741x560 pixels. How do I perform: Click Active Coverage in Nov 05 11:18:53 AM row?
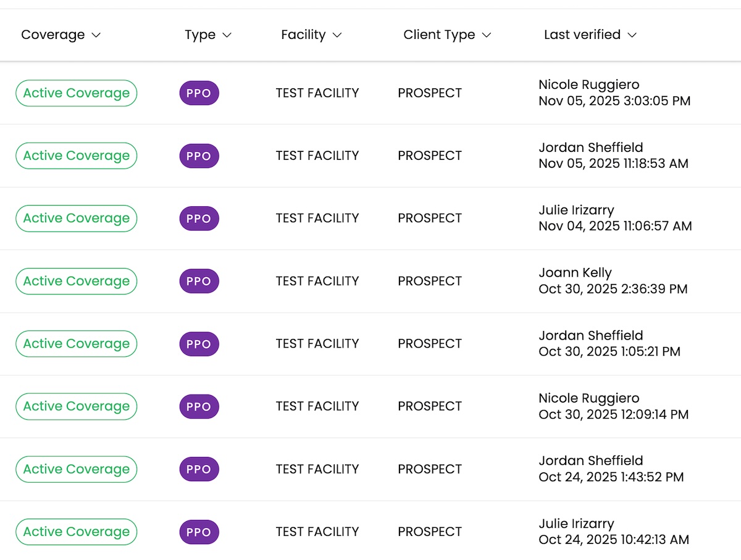point(76,156)
